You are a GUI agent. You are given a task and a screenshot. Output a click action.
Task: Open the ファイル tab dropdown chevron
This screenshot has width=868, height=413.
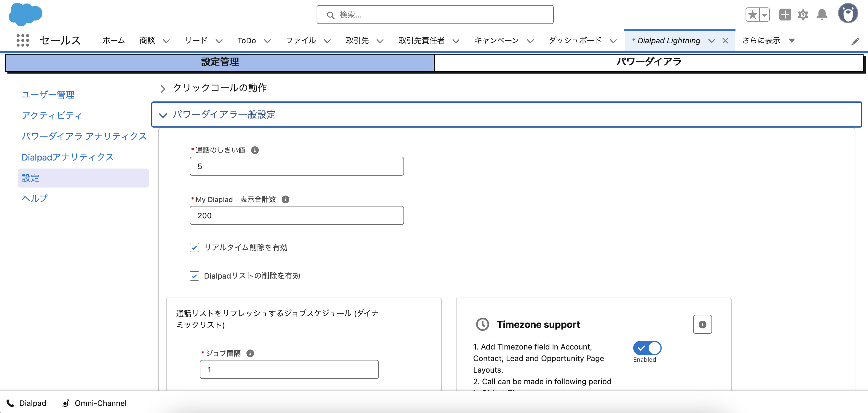click(x=327, y=41)
